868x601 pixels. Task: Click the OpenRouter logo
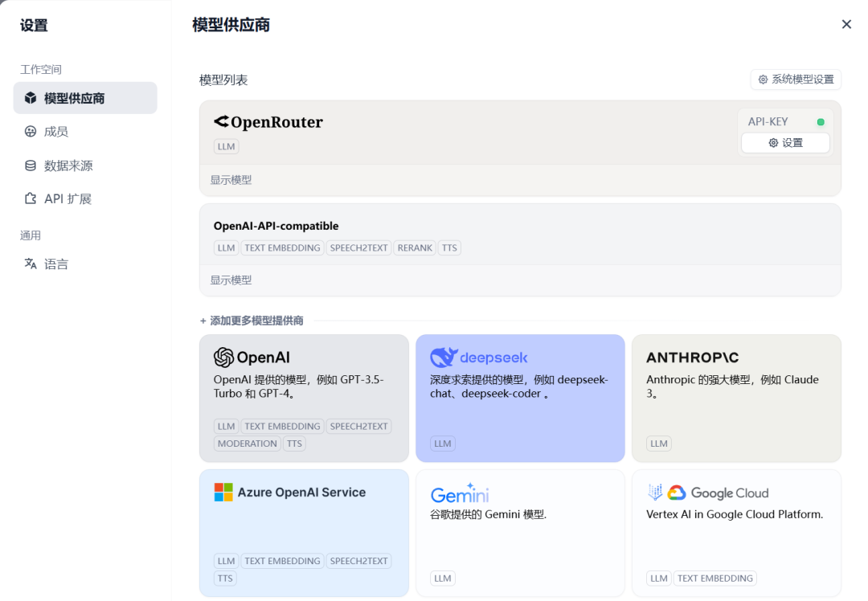click(268, 122)
